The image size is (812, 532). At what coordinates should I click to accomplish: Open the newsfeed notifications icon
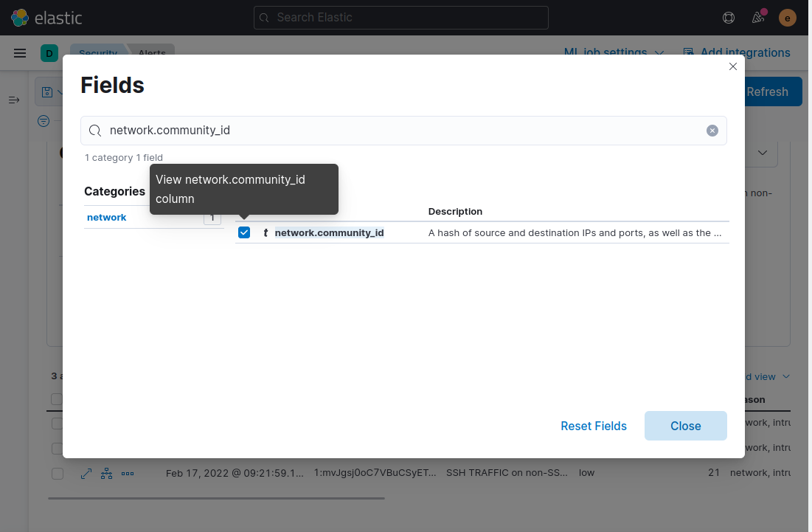[x=757, y=18]
